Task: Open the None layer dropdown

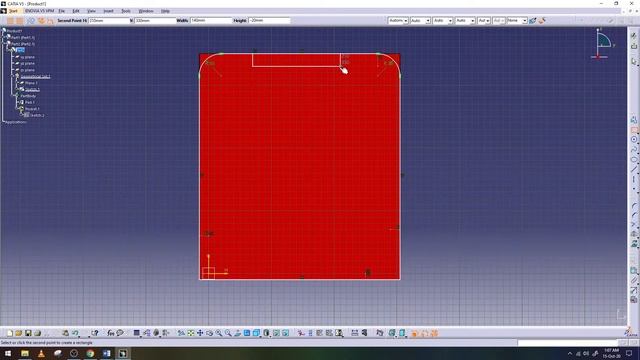Action: tap(517, 20)
